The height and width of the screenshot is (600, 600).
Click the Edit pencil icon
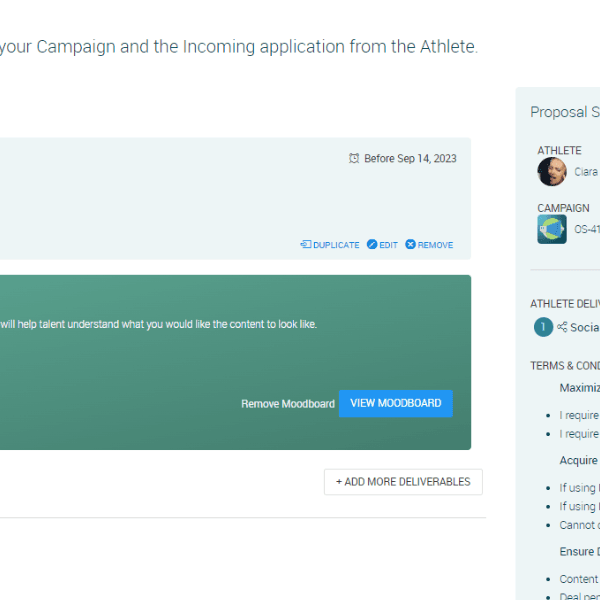pos(372,245)
